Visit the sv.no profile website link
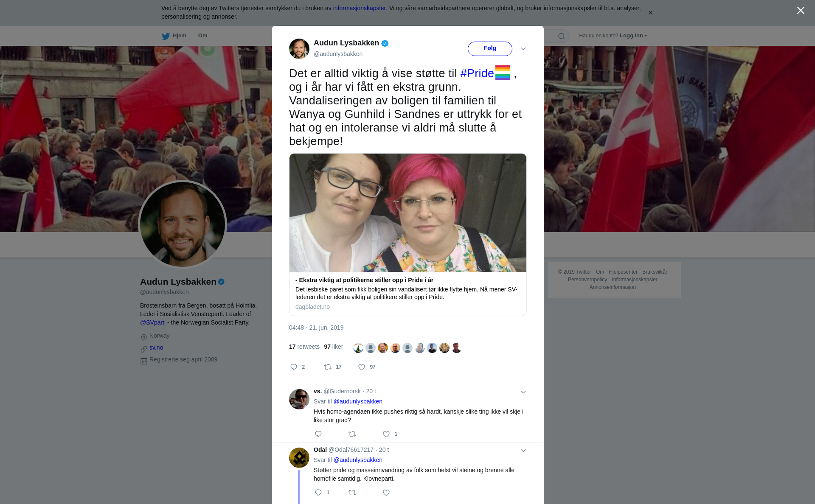The image size is (815, 504). pos(156,347)
